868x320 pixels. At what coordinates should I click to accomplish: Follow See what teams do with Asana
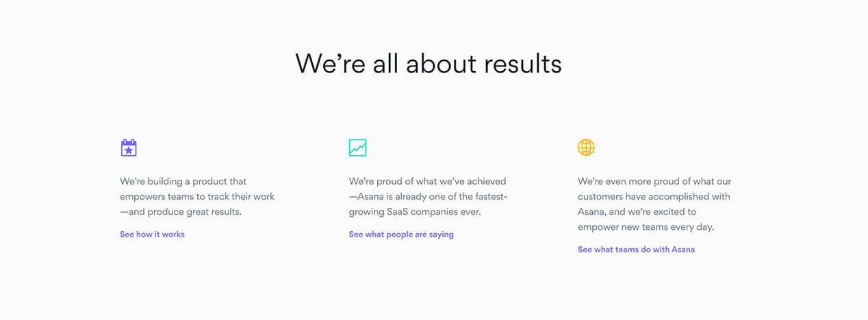coord(636,250)
